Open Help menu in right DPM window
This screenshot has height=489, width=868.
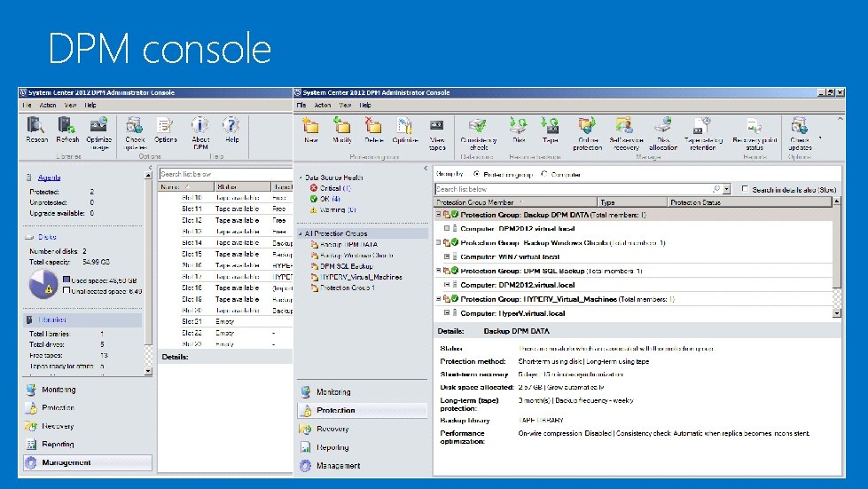pyautogui.click(x=364, y=106)
